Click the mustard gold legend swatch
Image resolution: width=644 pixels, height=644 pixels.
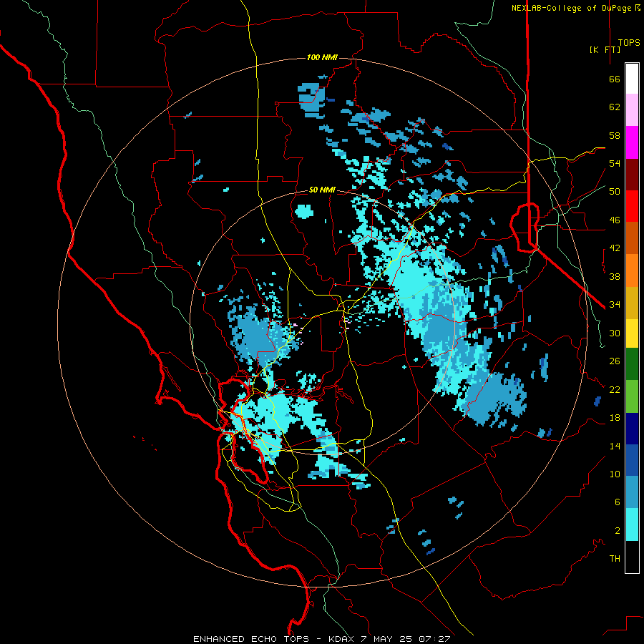click(x=632, y=303)
